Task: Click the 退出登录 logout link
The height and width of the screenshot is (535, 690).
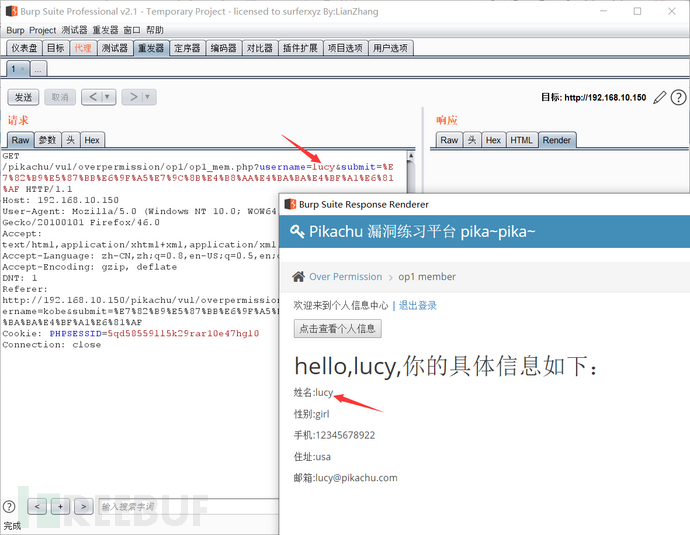Action: pyautogui.click(x=418, y=305)
